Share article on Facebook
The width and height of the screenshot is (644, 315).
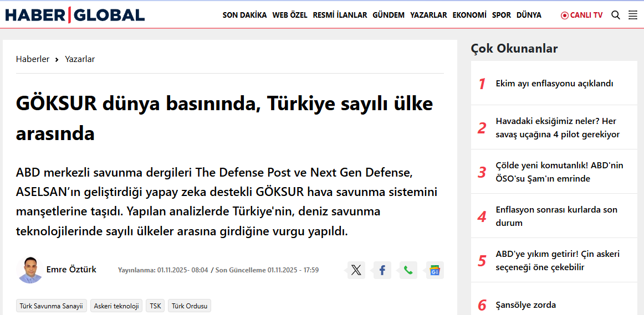point(382,270)
